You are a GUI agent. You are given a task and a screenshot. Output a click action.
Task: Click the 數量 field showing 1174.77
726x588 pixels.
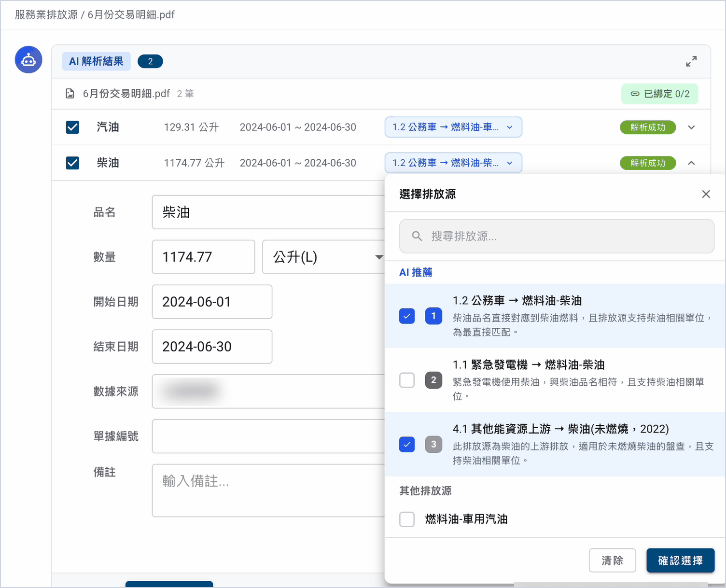pos(203,257)
